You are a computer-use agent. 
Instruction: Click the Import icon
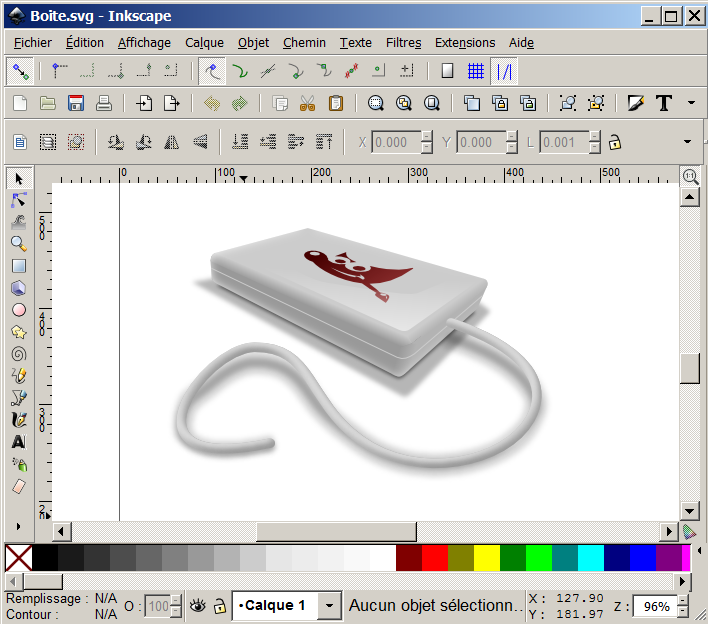click(x=144, y=103)
